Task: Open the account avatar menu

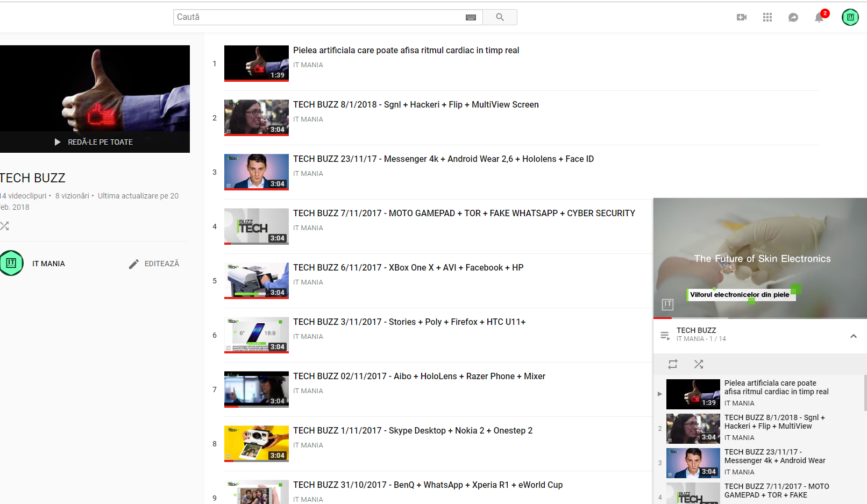Action: pos(850,17)
